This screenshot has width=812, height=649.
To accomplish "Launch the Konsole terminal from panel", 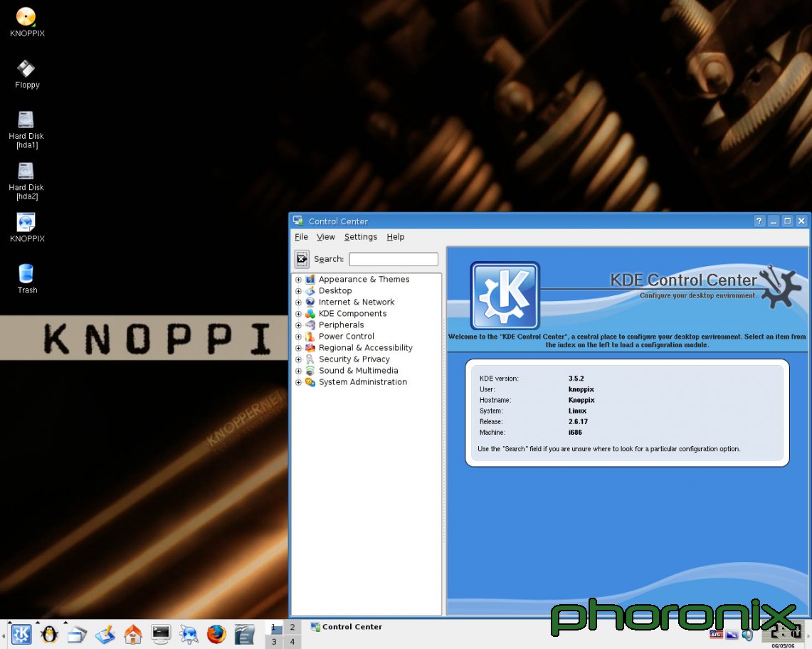I will pos(161,633).
